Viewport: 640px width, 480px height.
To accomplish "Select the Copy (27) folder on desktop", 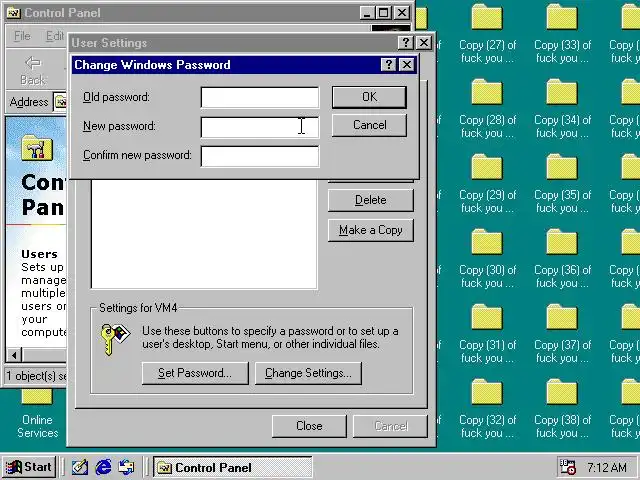I will [487, 34].
